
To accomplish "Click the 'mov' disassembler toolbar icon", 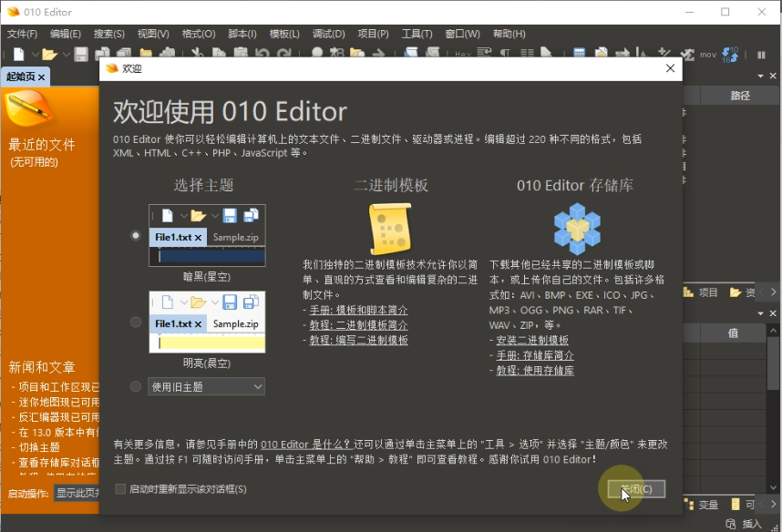I will coord(707,55).
